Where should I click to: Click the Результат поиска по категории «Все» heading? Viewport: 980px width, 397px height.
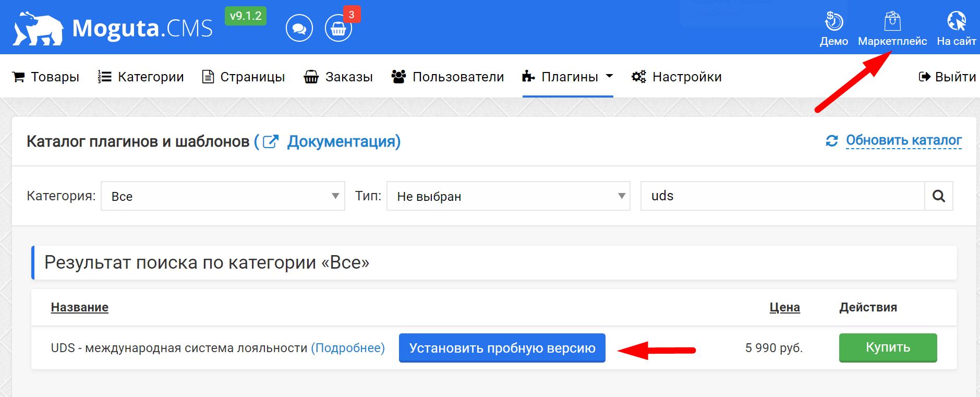tap(207, 262)
